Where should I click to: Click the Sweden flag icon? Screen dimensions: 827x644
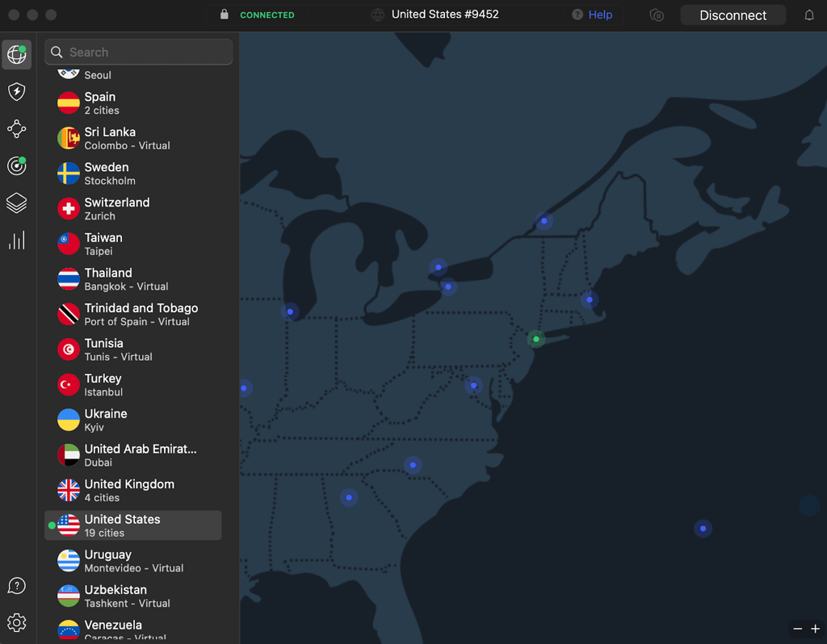coord(69,174)
